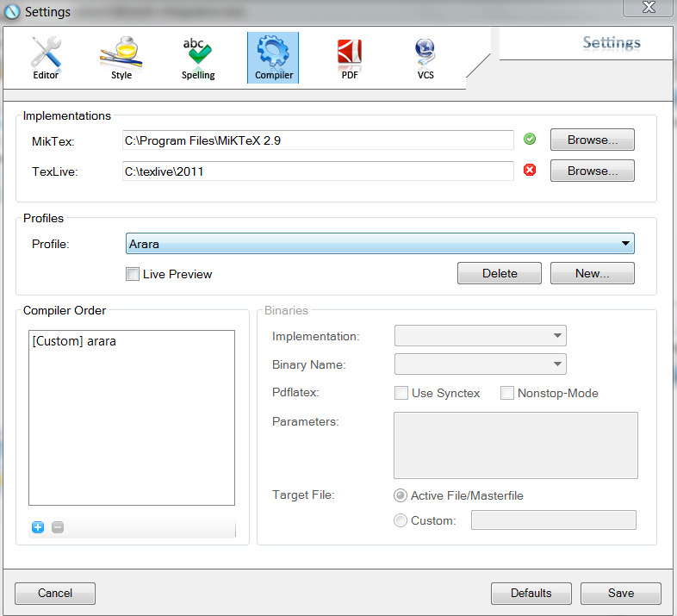Click the red TexLive error status icon
The image size is (677, 616).
coord(530,171)
